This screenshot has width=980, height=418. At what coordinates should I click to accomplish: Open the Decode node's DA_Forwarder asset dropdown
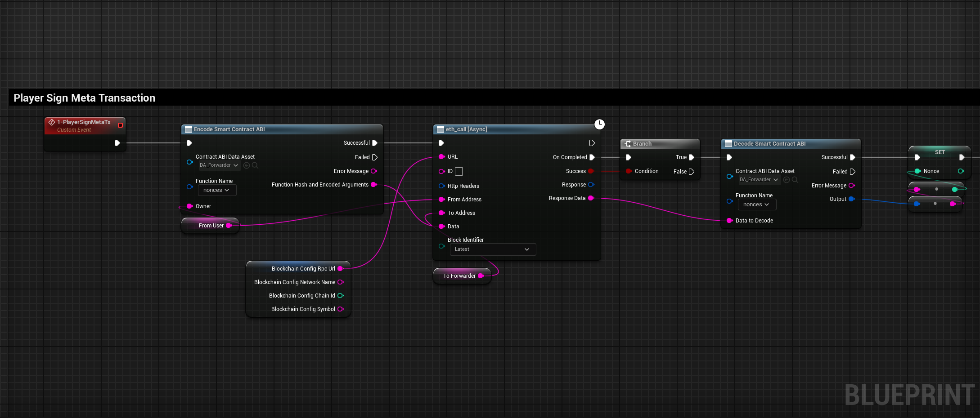[x=759, y=180]
